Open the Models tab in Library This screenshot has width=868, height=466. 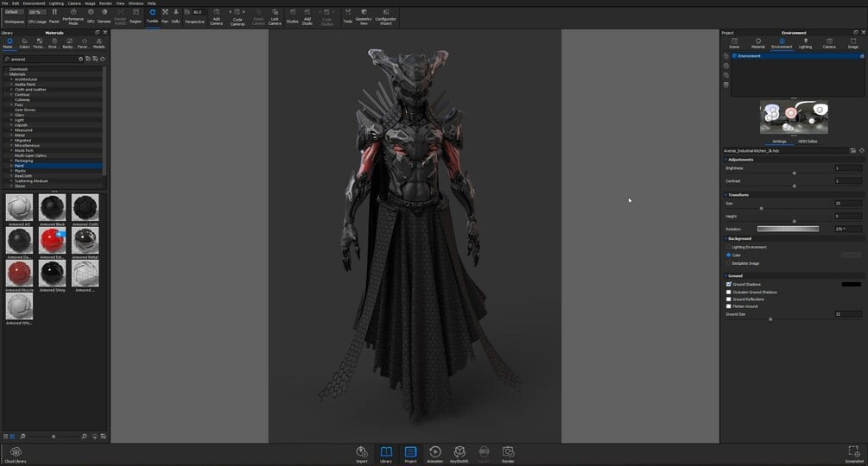pyautogui.click(x=99, y=43)
